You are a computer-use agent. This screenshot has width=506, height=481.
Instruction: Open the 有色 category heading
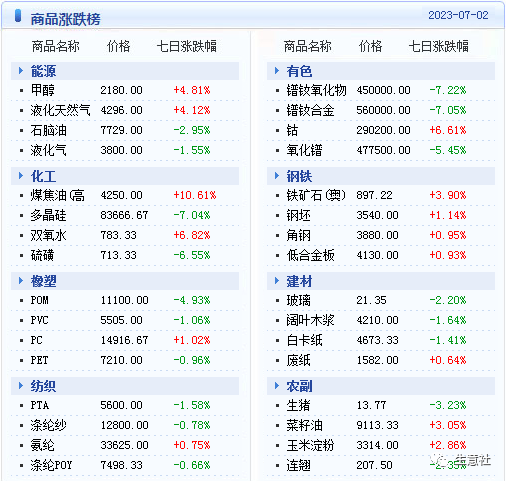point(299,71)
